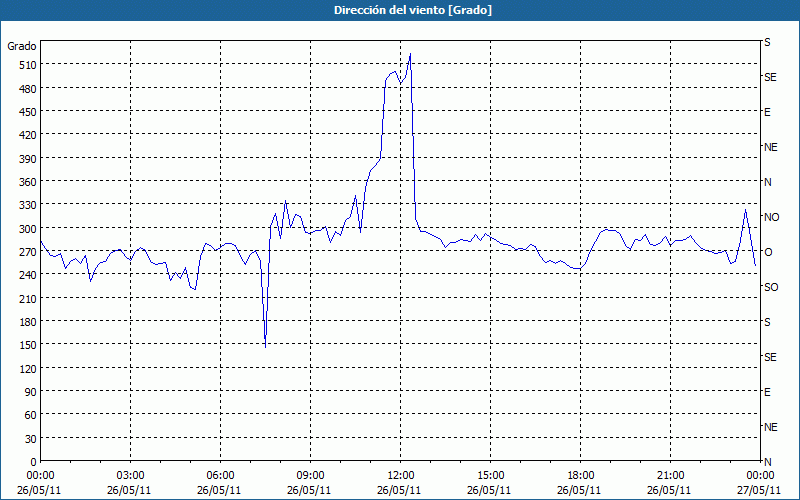Click the 120 degree axis label
This screenshot has width=800, height=500.
click(x=28, y=368)
